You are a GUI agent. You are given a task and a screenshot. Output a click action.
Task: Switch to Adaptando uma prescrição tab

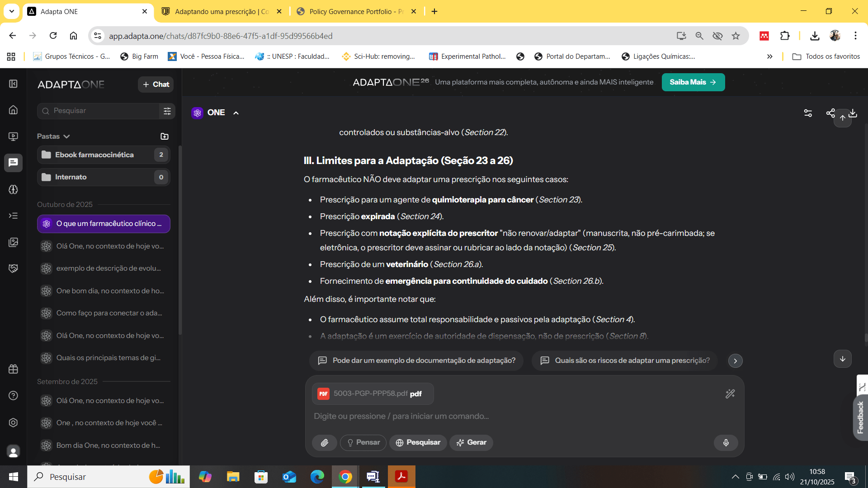coord(222,12)
